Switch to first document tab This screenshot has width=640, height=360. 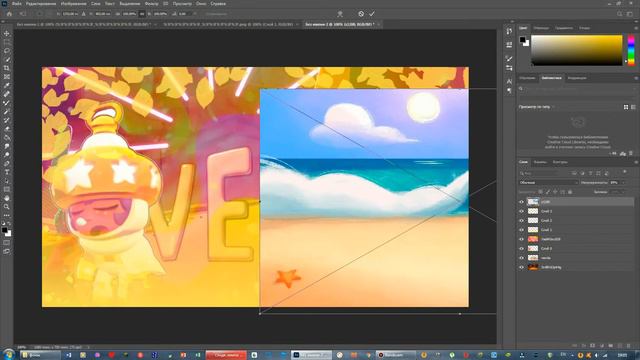tap(83, 24)
